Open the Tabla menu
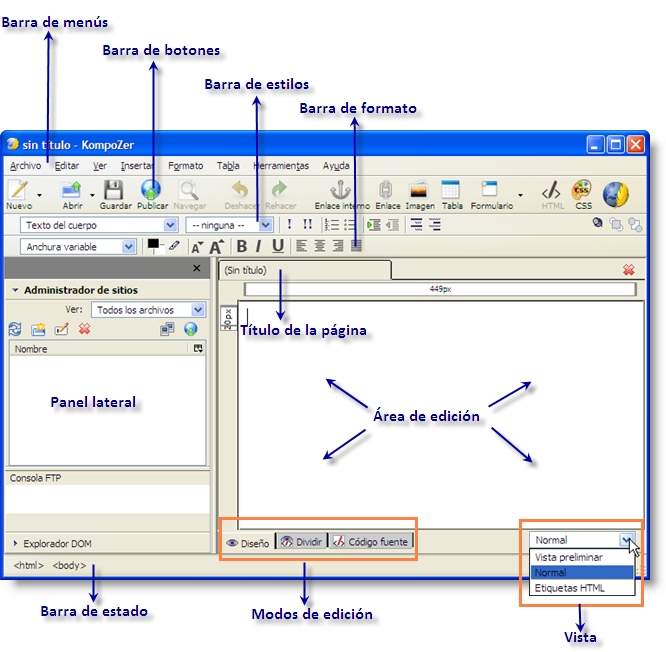The width and height of the screenshot is (666, 652). (228, 166)
